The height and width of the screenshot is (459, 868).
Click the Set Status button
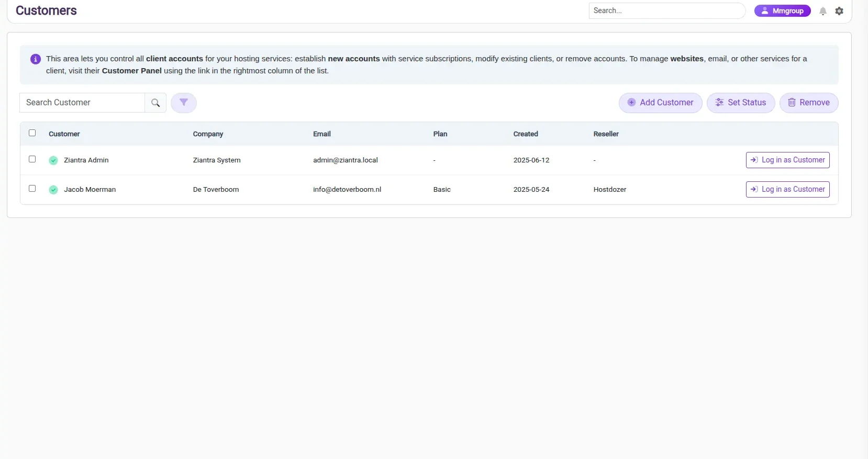pyautogui.click(x=741, y=103)
